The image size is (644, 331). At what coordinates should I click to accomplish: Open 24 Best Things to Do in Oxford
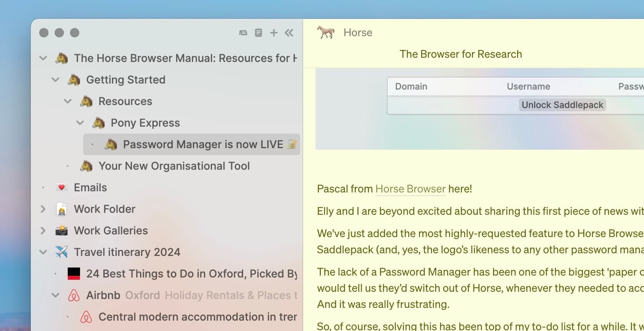pos(192,274)
